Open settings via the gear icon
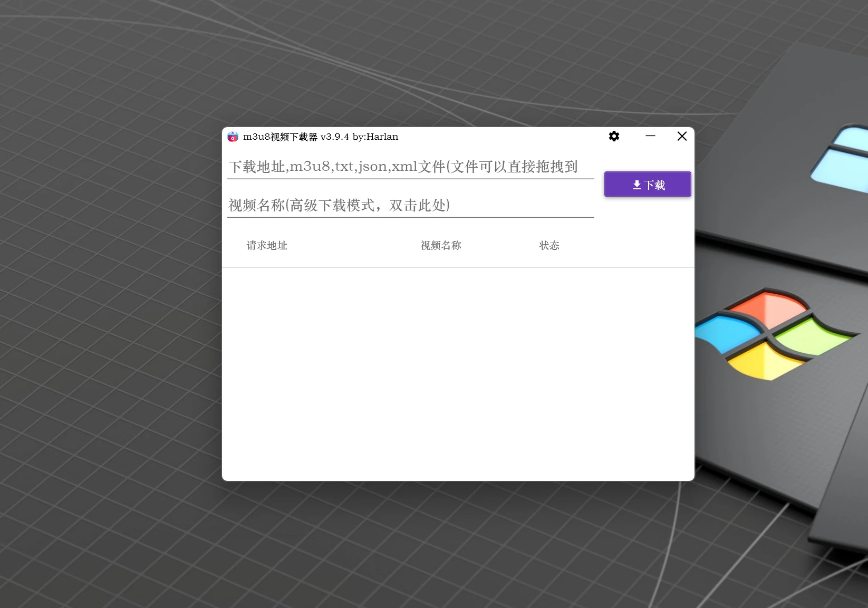Image resolution: width=868 pixels, height=608 pixels. (x=614, y=137)
